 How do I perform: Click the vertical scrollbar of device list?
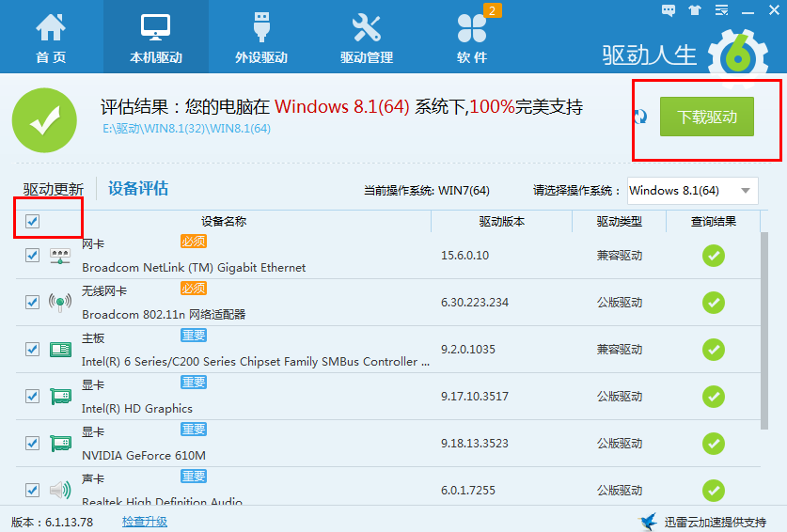tap(764, 331)
